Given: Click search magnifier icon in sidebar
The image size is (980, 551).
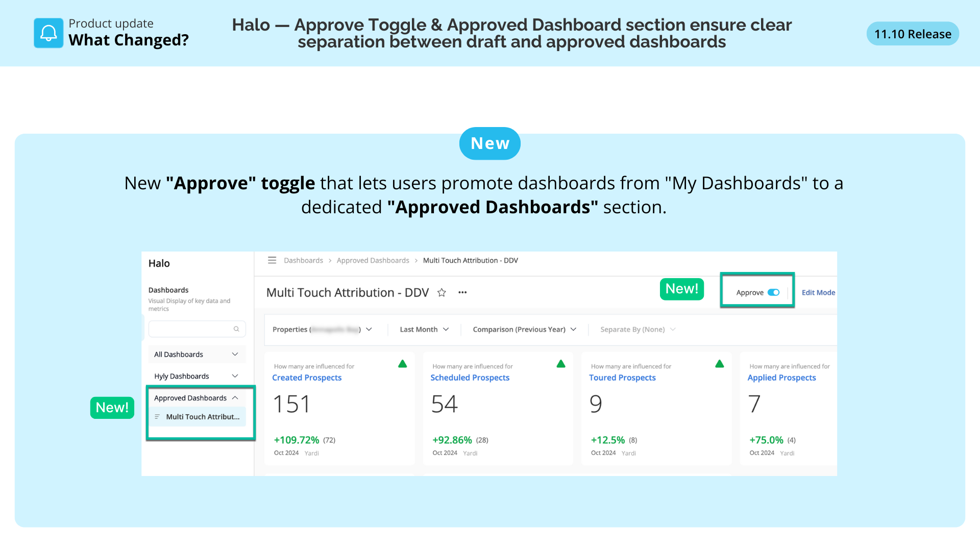Looking at the screenshot, I should tap(236, 329).
